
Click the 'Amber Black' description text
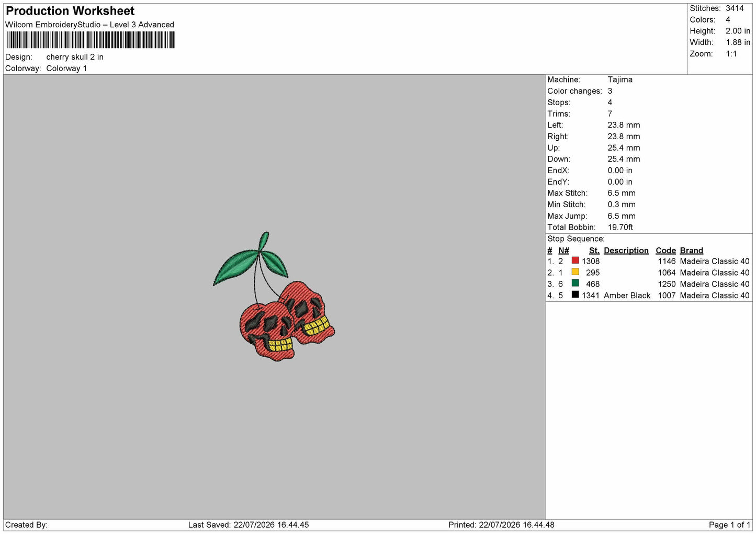(x=627, y=296)
